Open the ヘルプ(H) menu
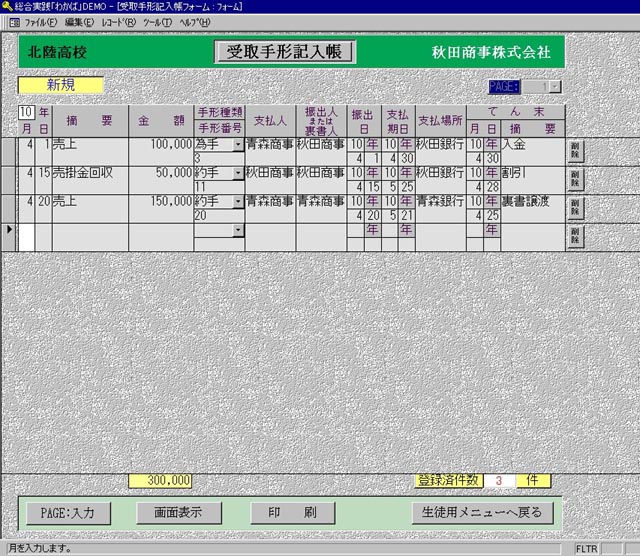The height and width of the screenshot is (556, 640). click(x=195, y=21)
